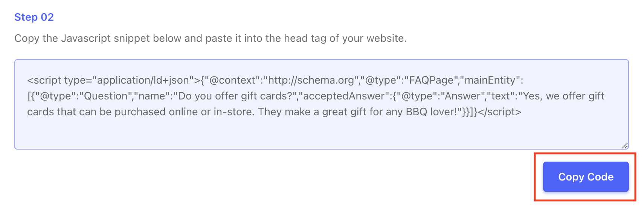
Task: Grab the textarea resize handle icon
Action: coord(625,146)
